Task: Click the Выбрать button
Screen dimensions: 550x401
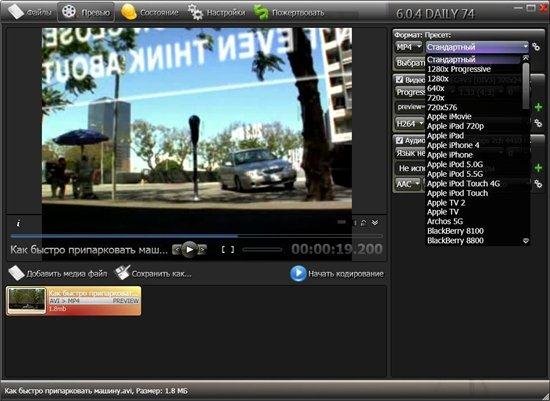Action: click(410, 63)
